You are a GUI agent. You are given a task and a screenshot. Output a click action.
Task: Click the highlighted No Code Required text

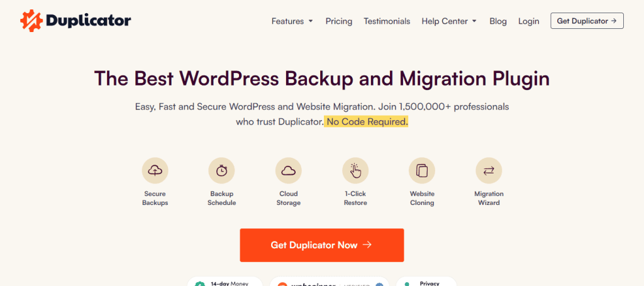tap(367, 121)
